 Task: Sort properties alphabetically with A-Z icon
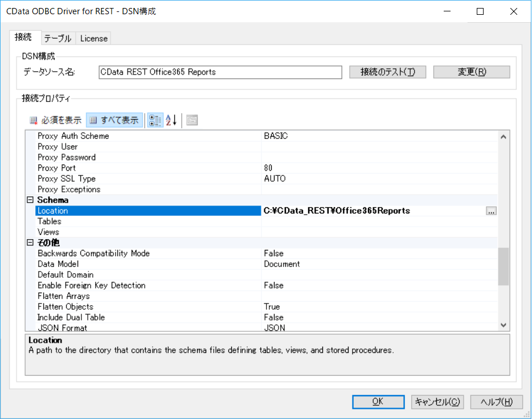tap(171, 120)
